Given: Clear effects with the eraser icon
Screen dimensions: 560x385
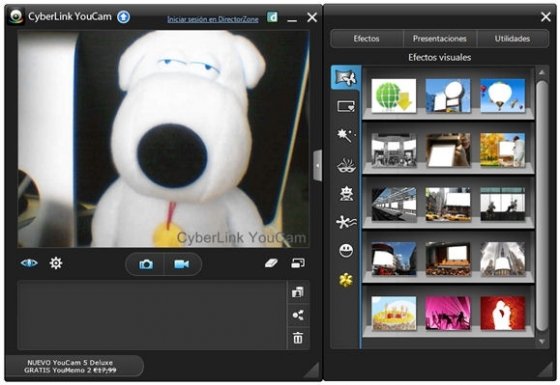Looking at the screenshot, I should point(271,264).
